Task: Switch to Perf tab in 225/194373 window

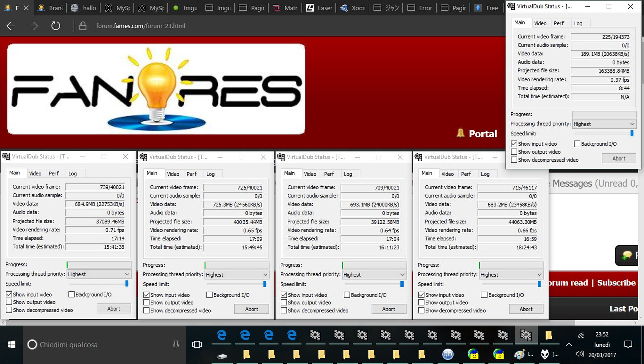Action: tap(559, 23)
